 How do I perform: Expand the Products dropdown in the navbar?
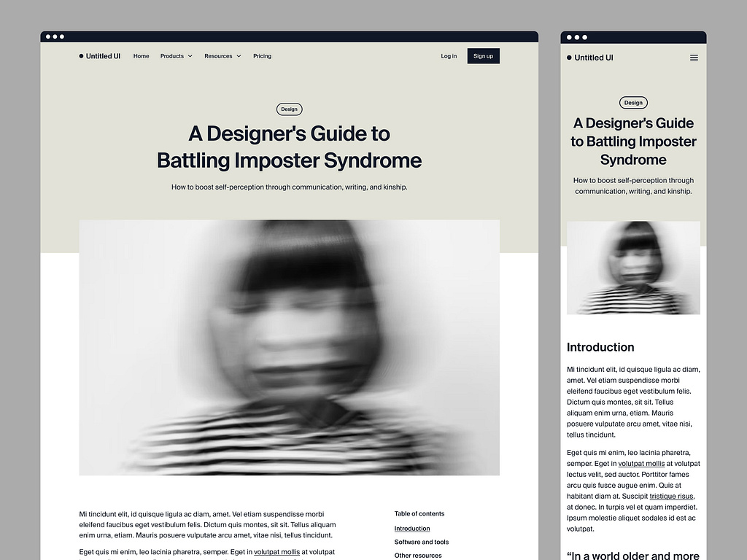point(176,55)
